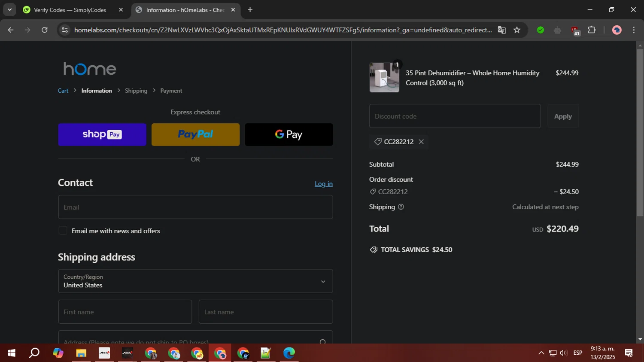Click the page vertical scrollbar
This screenshot has width=644, height=362.
pyautogui.click(x=640, y=133)
